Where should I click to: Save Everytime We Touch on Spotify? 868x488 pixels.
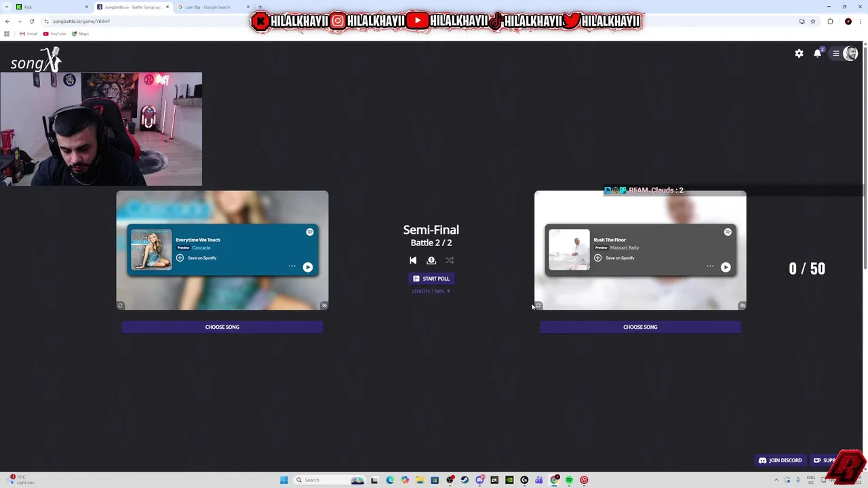coord(197,258)
